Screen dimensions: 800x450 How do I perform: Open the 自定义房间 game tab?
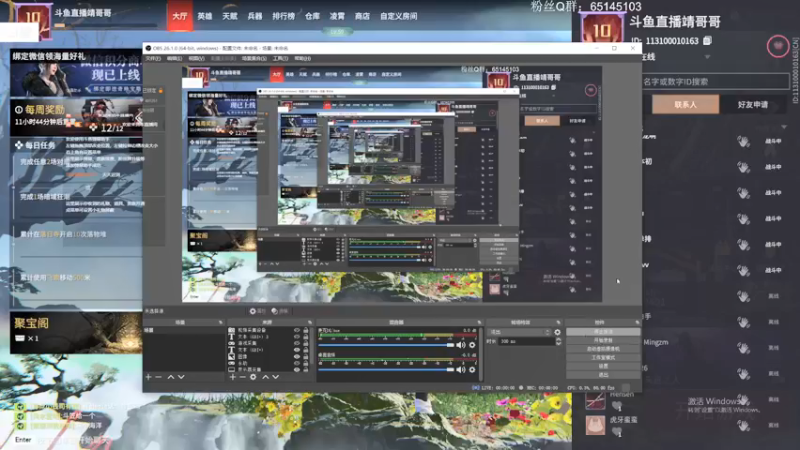point(398,16)
